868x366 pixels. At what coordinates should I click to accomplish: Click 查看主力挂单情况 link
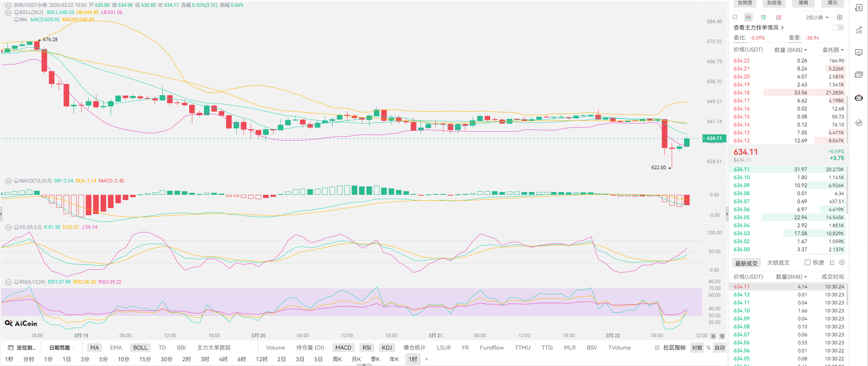(x=758, y=28)
